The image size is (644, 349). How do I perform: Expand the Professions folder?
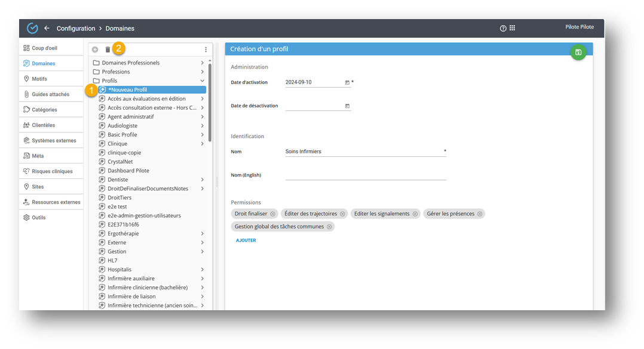[203, 72]
